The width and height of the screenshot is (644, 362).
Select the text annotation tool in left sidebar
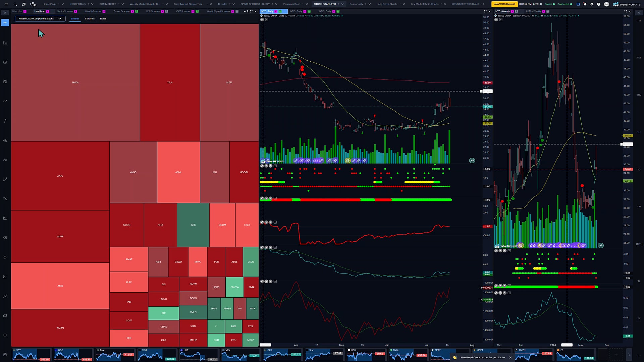pos(5,160)
